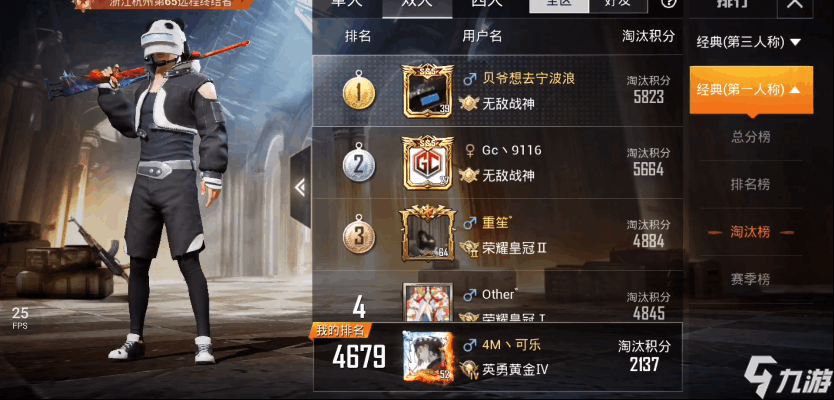Switch to 全区 ranking scope
The width and height of the screenshot is (834, 400).
click(559, 4)
